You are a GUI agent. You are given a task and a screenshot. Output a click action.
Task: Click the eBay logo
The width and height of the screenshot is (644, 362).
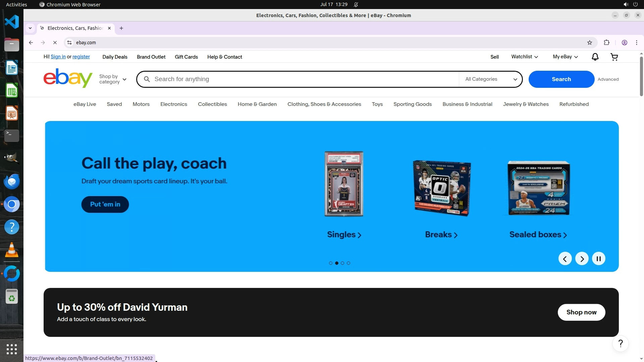click(x=68, y=78)
